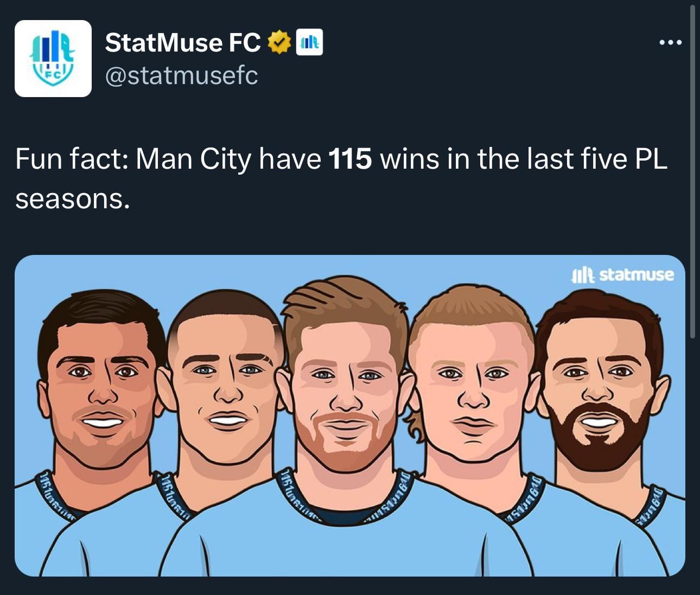Viewport: 700px width, 595px height.
Task: Click the StatMuse affiliate badge beside the name
Action: tap(309, 42)
